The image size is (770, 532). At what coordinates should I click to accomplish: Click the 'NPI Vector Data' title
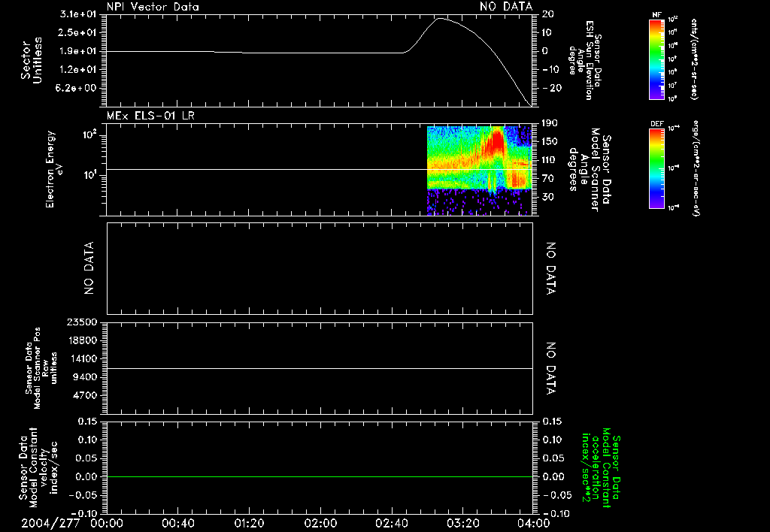coord(153,7)
